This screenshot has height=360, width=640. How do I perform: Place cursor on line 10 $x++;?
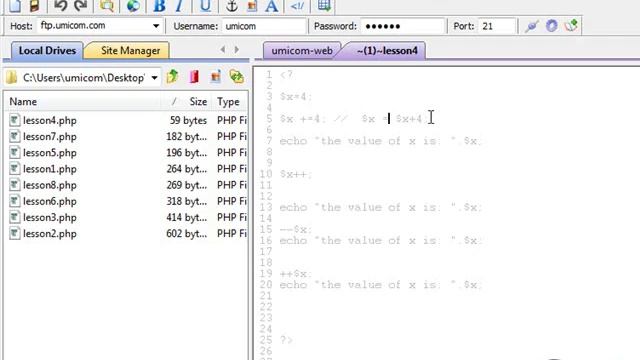tap(296, 174)
